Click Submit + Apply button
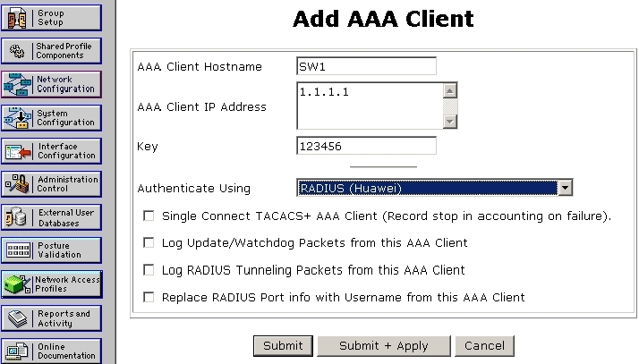Image resolution: width=639 pixels, height=364 pixels. point(384,346)
